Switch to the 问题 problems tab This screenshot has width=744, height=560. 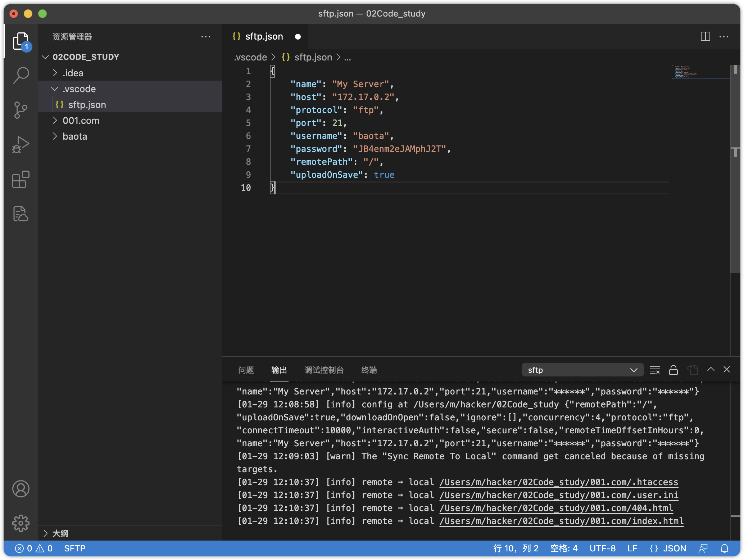click(x=246, y=370)
